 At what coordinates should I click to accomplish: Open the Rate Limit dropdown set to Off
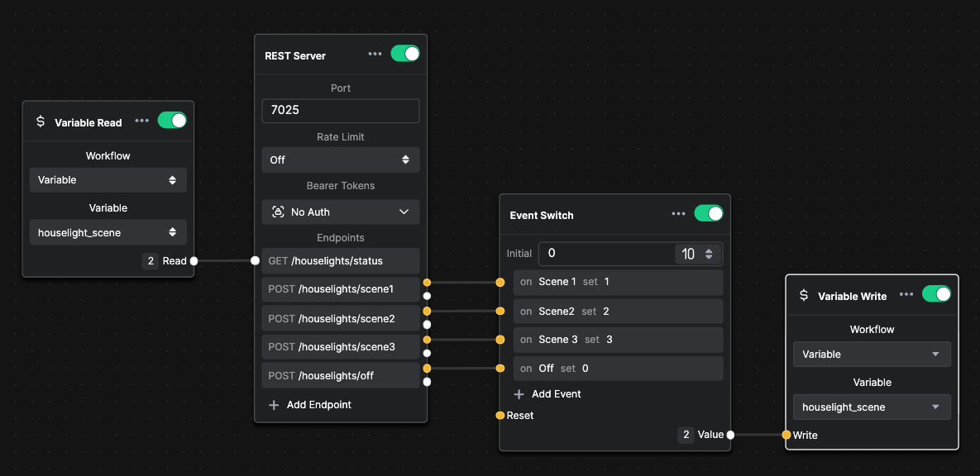(341, 160)
